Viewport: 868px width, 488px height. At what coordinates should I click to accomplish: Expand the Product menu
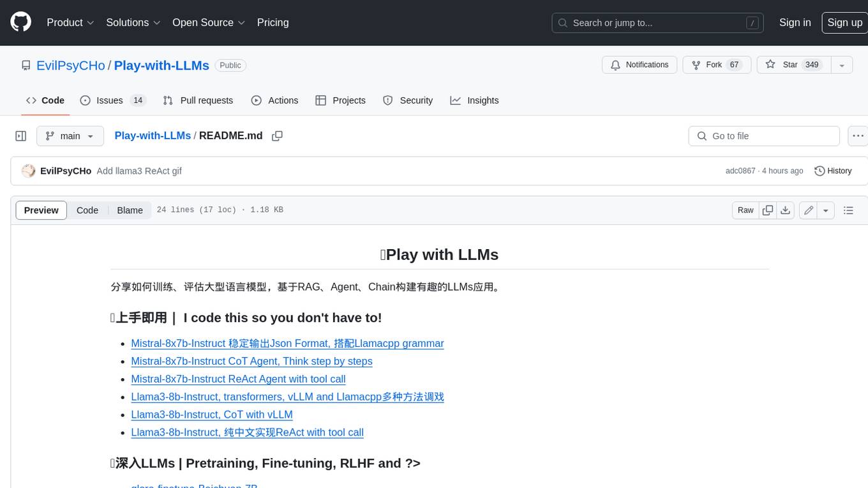pyautogui.click(x=70, y=22)
